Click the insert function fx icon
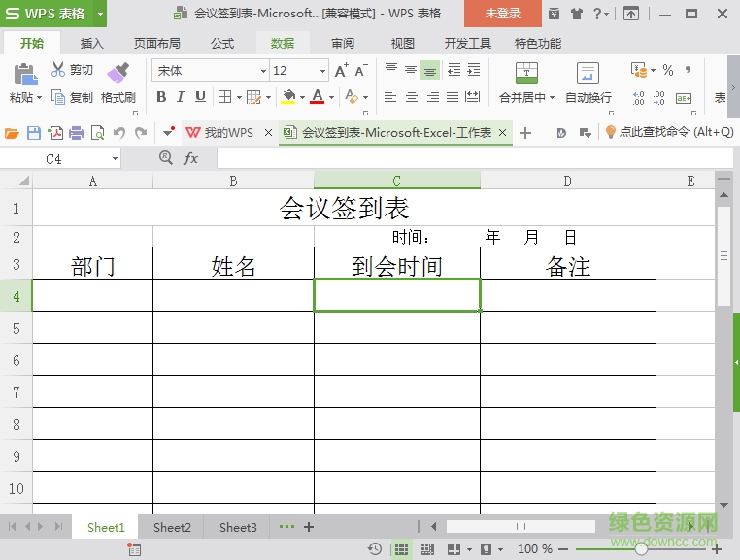 point(191,158)
